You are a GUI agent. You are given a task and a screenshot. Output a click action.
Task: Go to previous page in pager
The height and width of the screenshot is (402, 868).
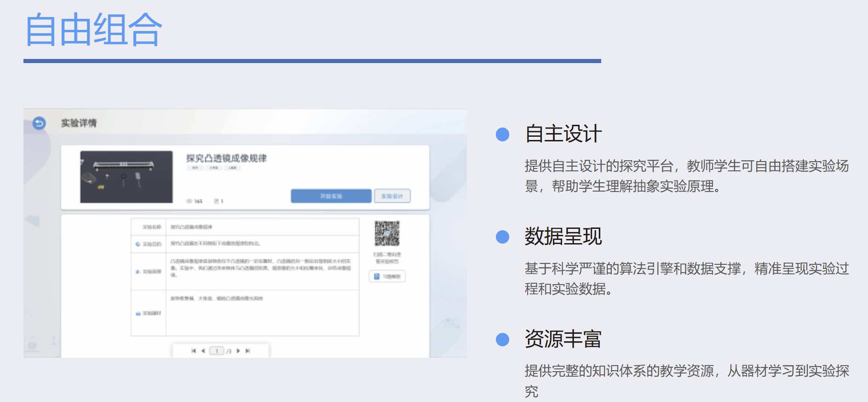203,351
